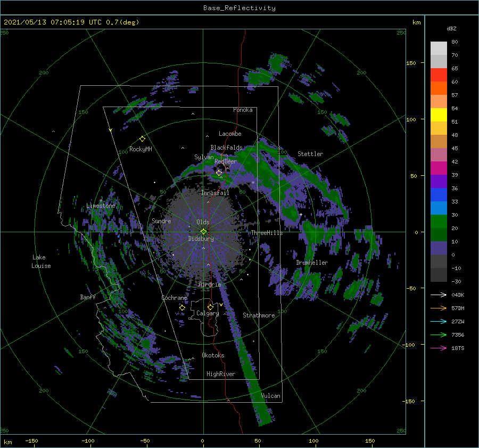The image size is (479, 448).
Task: Click the 18TS legend label
Action: click(458, 348)
